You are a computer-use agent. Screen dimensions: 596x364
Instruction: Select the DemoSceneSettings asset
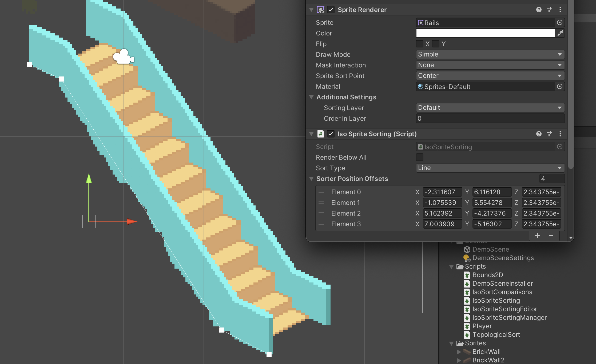[x=499, y=258]
